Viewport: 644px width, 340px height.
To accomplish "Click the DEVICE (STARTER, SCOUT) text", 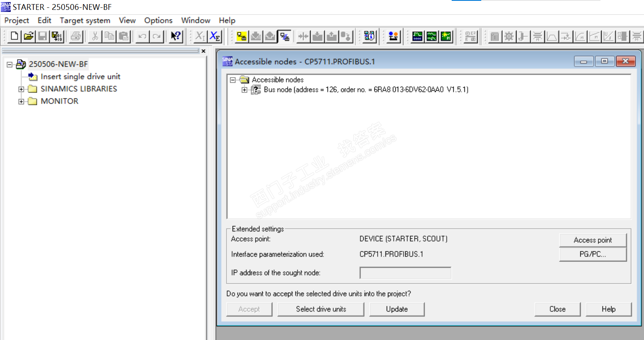I will pos(404,239).
